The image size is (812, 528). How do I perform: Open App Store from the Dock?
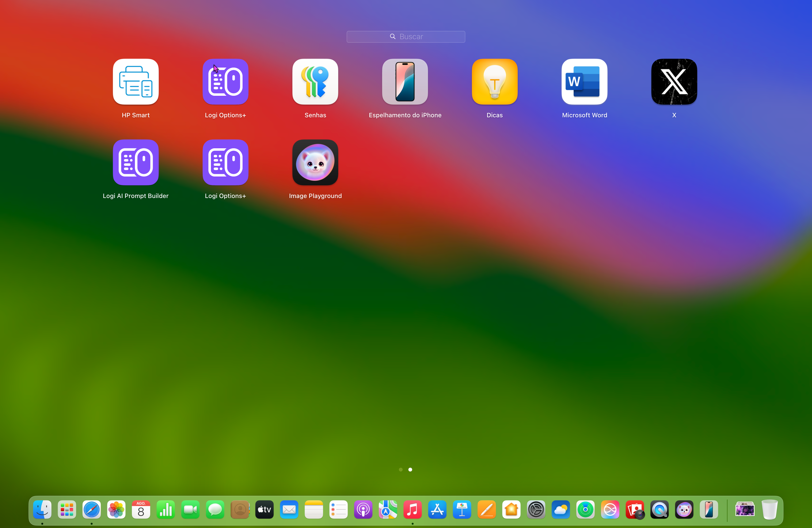click(437, 509)
